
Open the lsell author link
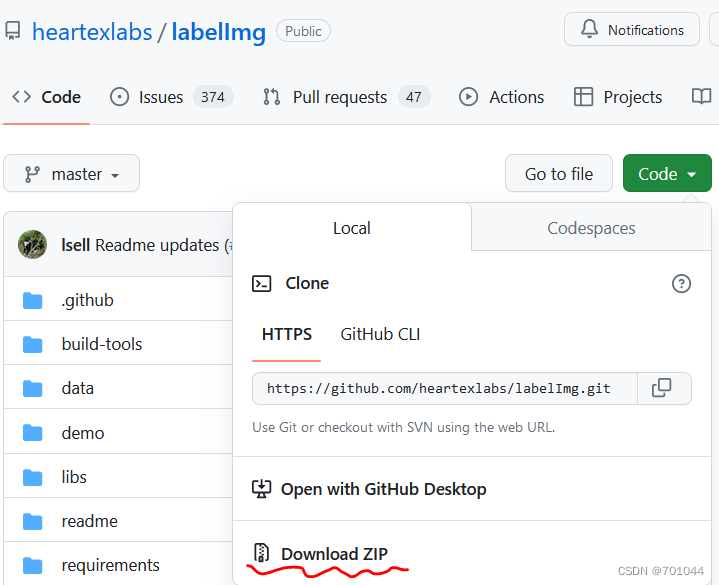click(x=76, y=245)
